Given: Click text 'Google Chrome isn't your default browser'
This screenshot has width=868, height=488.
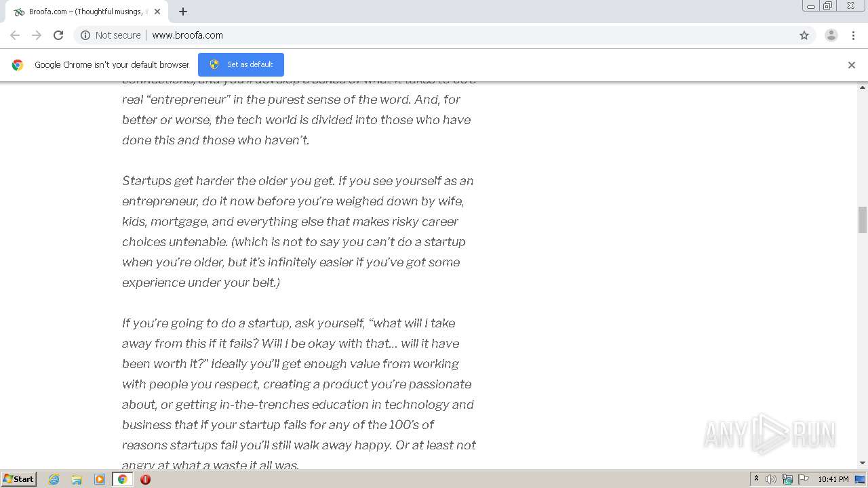Looking at the screenshot, I should [x=112, y=65].
